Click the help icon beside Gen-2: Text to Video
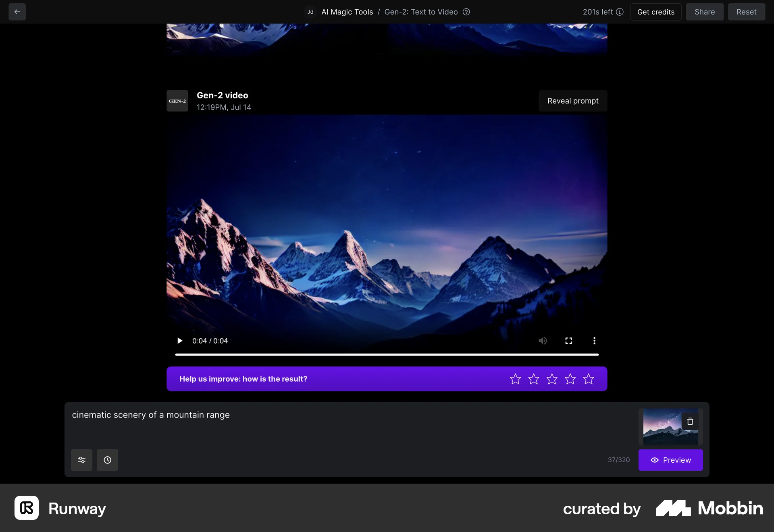774x532 pixels. pyautogui.click(x=466, y=12)
